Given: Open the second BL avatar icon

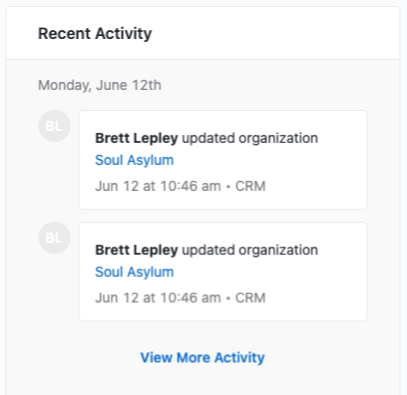Looking at the screenshot, I should [x=54, y=238].
